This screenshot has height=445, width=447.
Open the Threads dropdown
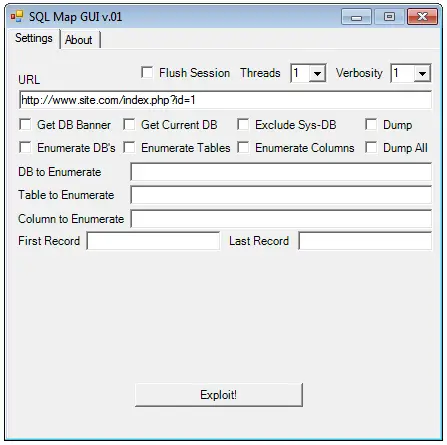(317, 73)
